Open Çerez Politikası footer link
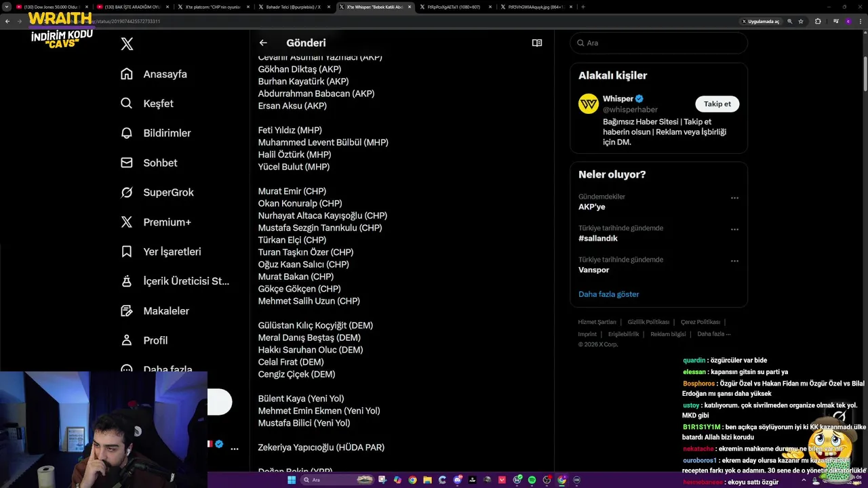This screenshot has height=488, width=868. pyautogui.click(x=701, y=322)
